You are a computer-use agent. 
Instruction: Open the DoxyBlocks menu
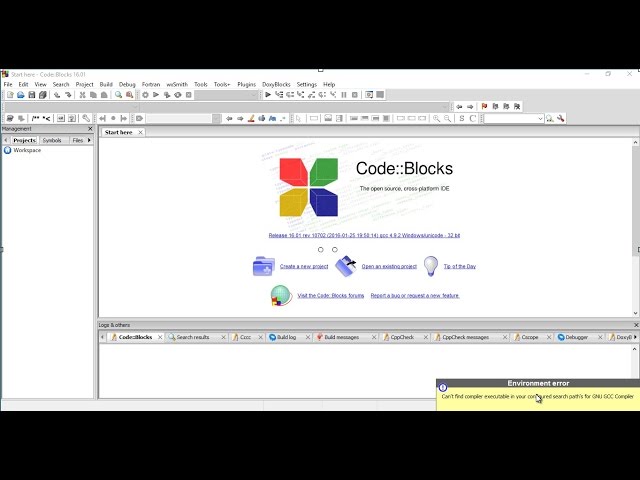(x=276, y=84)
